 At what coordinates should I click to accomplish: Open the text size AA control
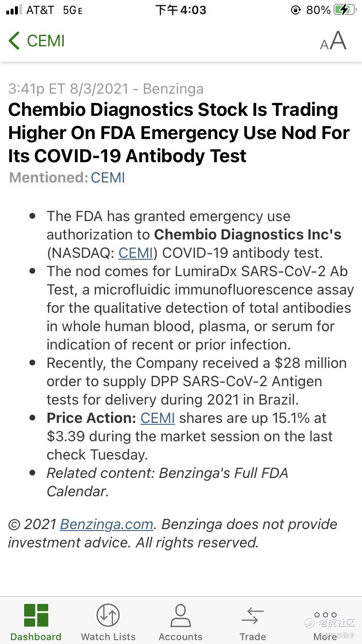click(x=333, y=41)
